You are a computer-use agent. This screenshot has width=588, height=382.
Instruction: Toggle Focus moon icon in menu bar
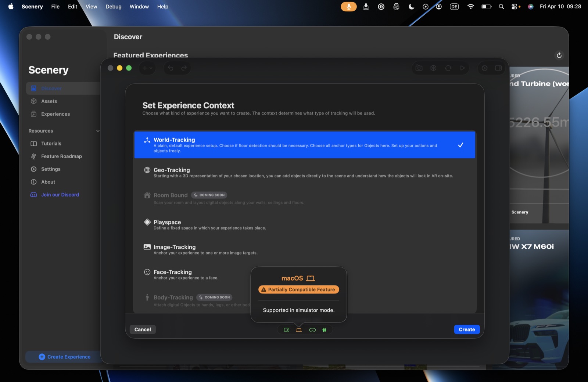(411, 7)
